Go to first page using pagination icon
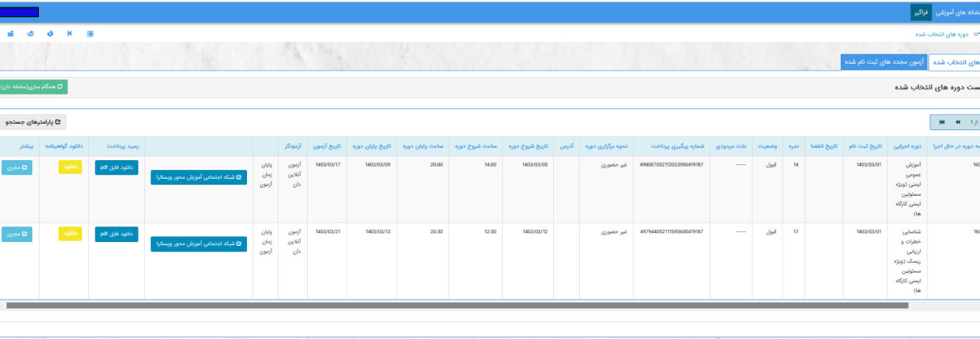Image resolution: width=980 pixels, height=339 pixels. (x=942, y=121)
